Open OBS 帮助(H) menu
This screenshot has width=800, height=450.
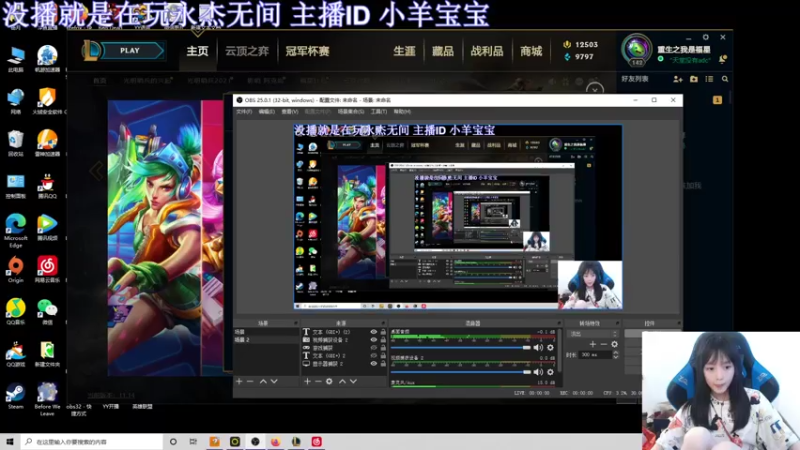402,112
